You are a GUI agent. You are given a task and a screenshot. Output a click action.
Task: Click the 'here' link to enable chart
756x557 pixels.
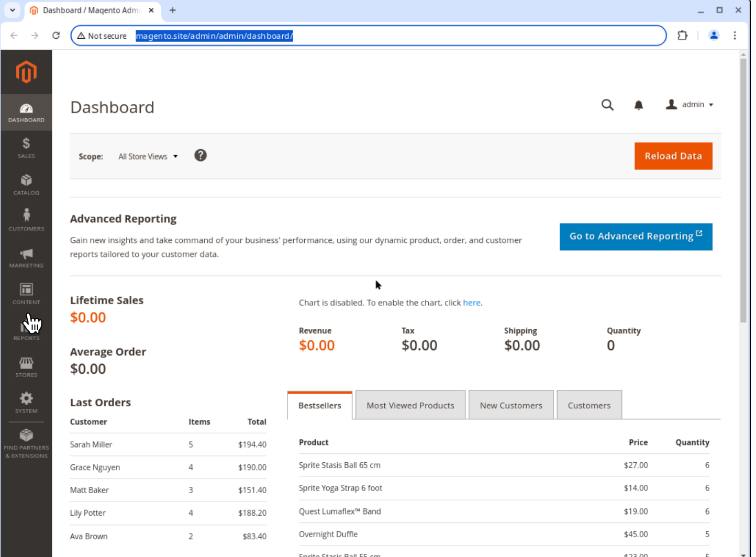coord(471,303)
